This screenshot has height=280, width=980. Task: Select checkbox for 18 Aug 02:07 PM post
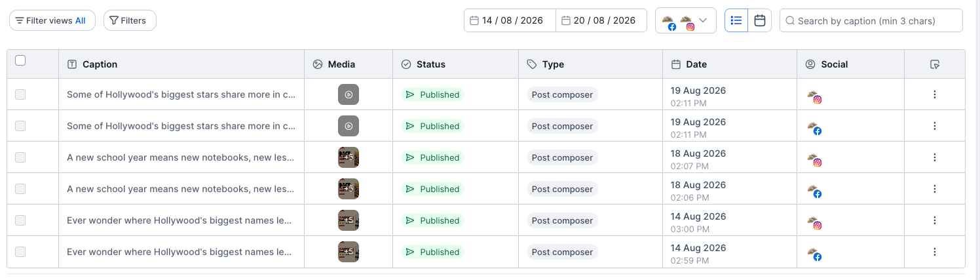20,157
